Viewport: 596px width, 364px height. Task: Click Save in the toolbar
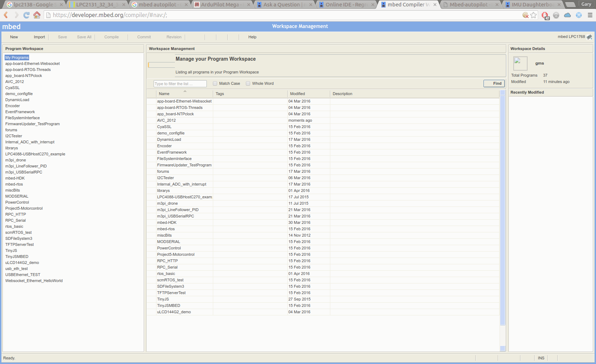[62, 37]
